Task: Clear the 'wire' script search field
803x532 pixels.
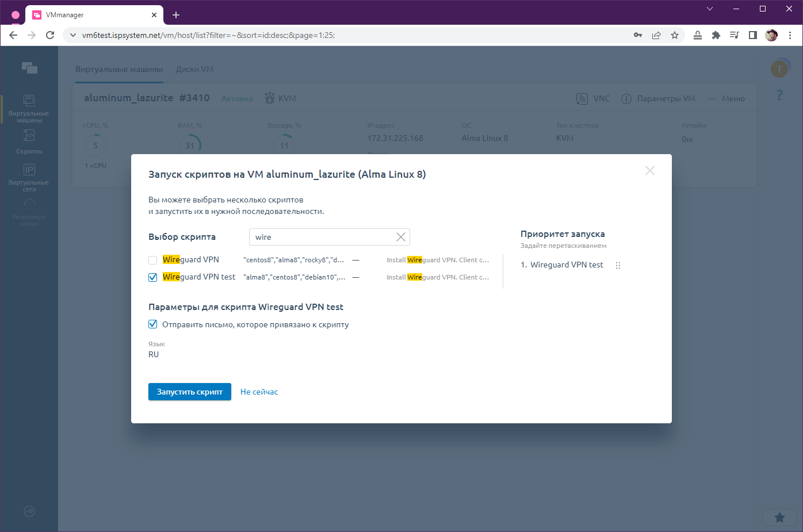Action: tap(401, 237)
